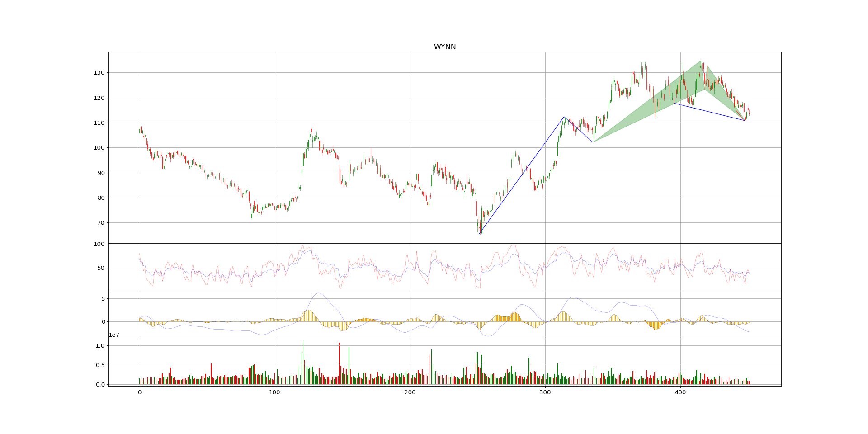Click the 110 price axis label
This screenshot has width=868, height=434.
99,123
